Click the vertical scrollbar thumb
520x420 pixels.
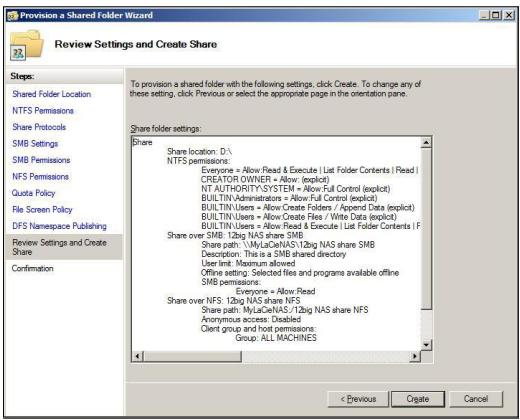click(x=426, y=229)
